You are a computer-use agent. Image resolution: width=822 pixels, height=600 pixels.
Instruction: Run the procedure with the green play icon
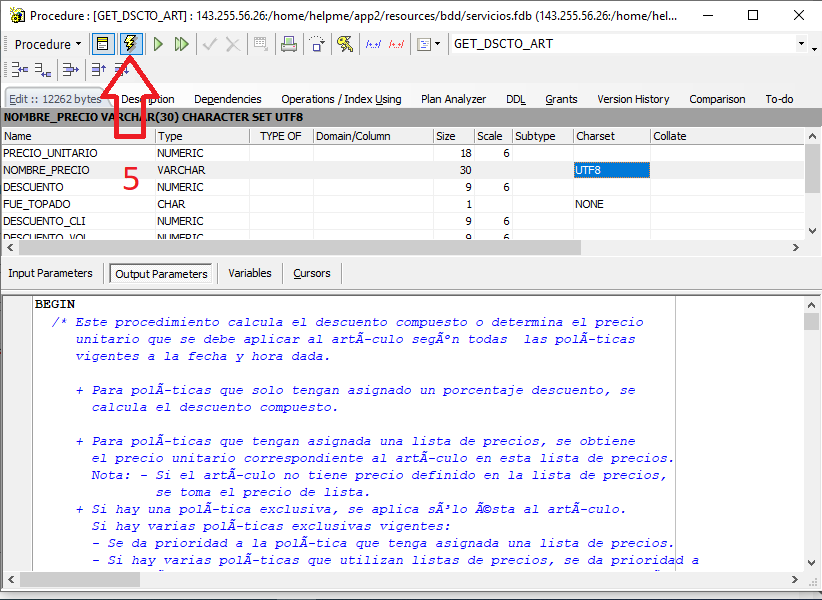(159, 44)
